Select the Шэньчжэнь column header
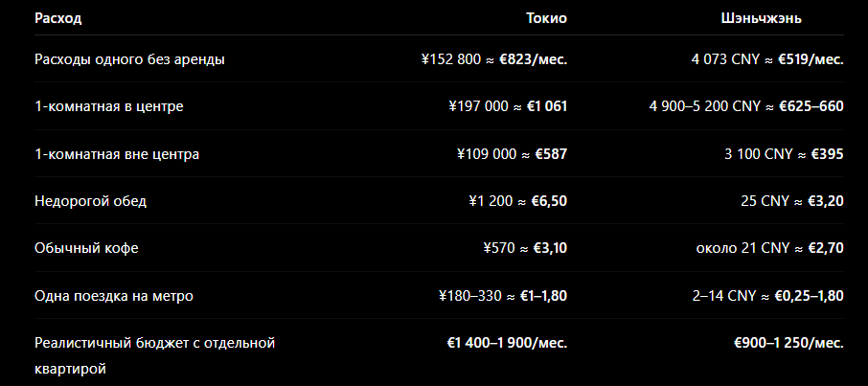Viewport: 868px width, 386px height. 761,18
